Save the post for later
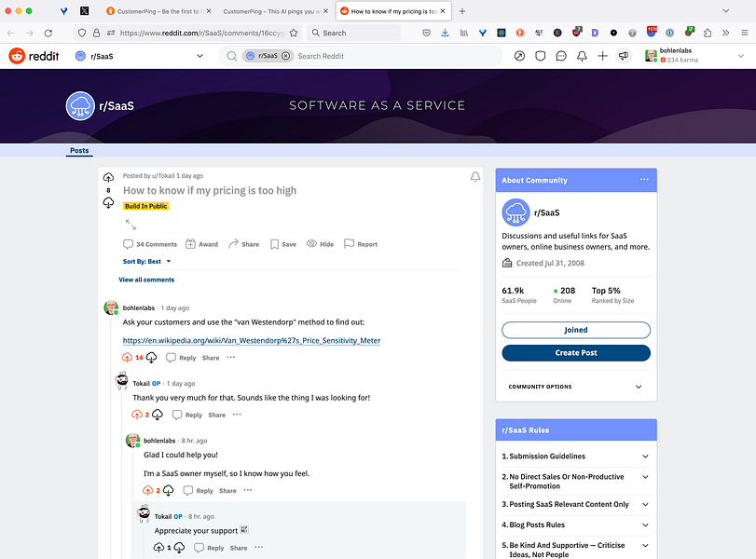The height and width of the screenshot is (559, 756). tap(282, 244)
